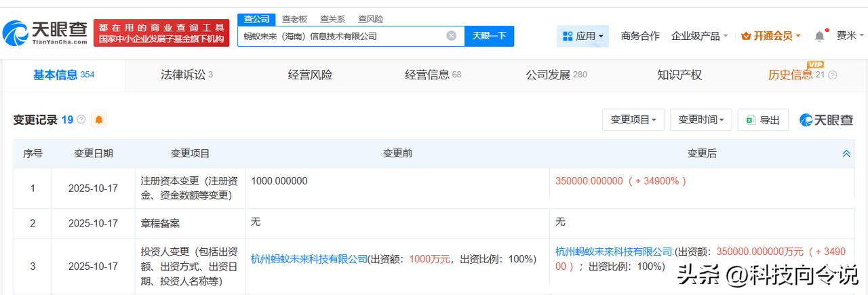868x295 pixels.
Task: Select the 查老板 search tab
Action: (x=295, y=19)
